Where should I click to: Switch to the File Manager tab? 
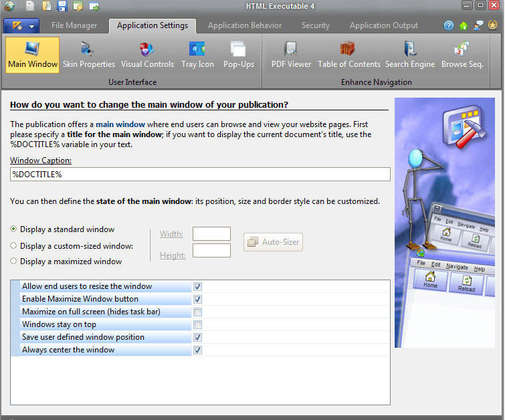pyautogui.click(x=74, y=25)
